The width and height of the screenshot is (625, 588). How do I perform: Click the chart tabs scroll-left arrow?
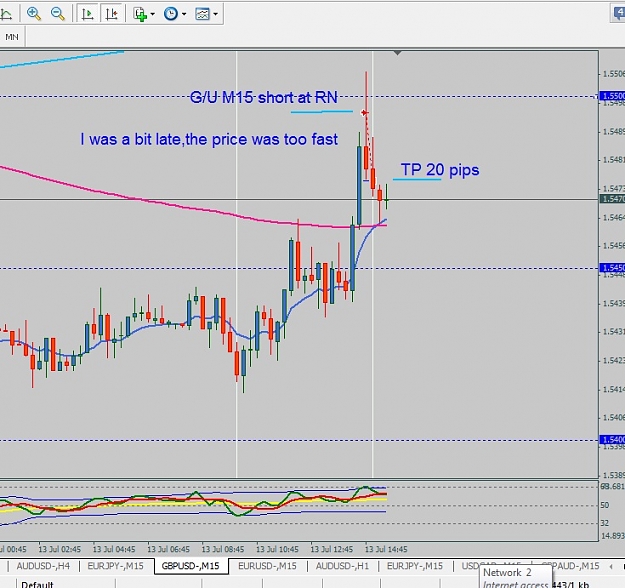click(611, 566)
